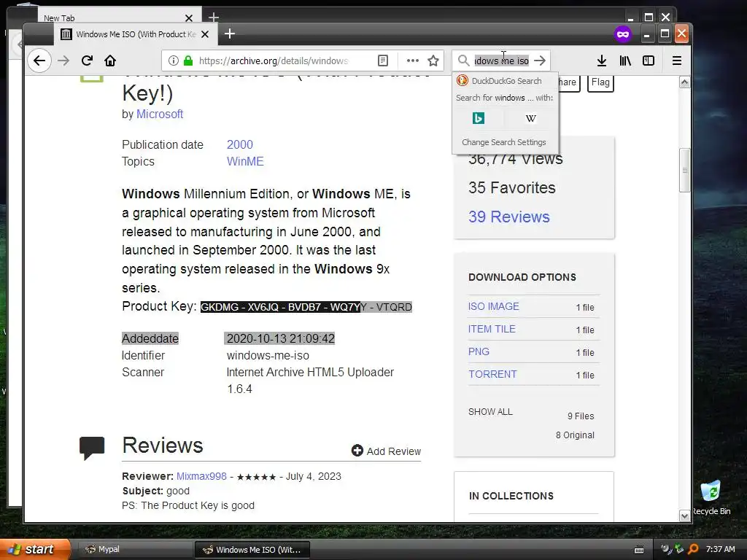Click the identifier windows-me-iso text

pyautogui.click(x=268, y=356)
